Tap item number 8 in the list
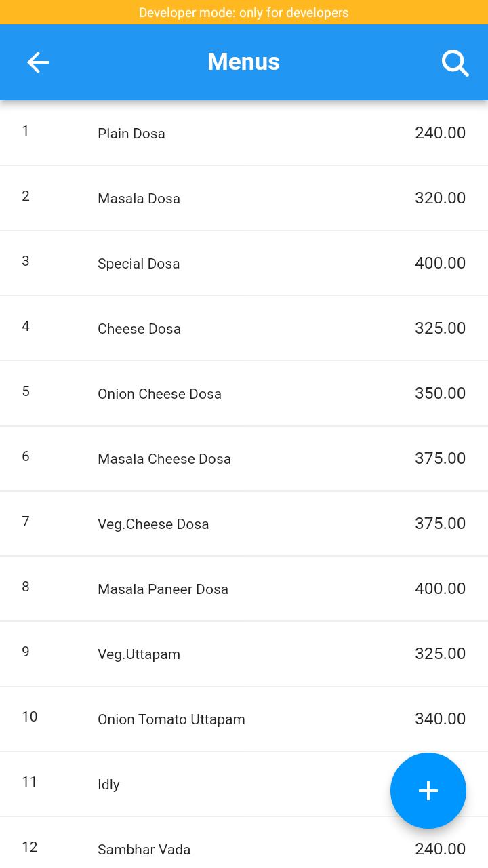This screenshot has height=868, width=488. click(26, 587)
